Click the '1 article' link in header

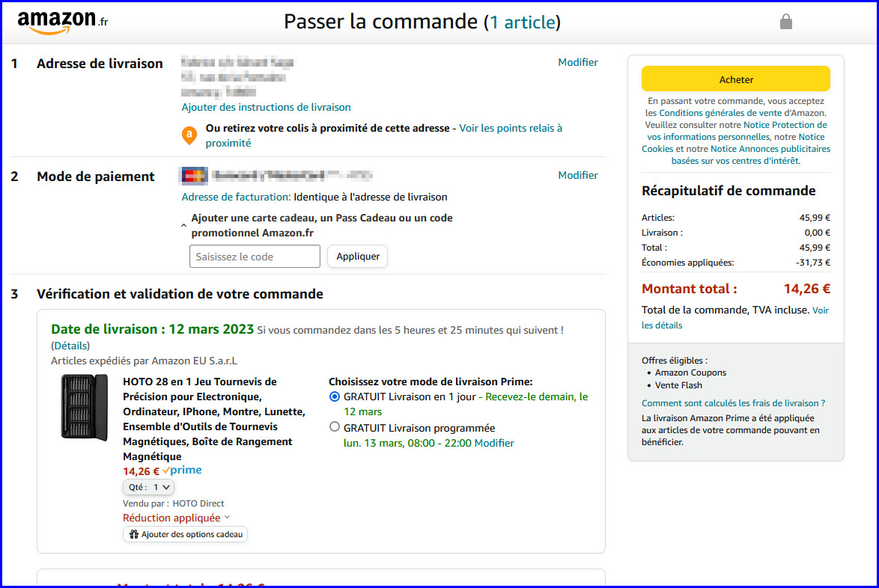[x=523, y=22]
